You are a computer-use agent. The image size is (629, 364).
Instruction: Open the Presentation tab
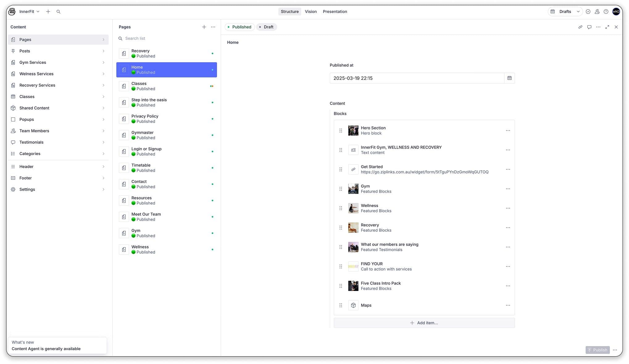click(335, 11)
